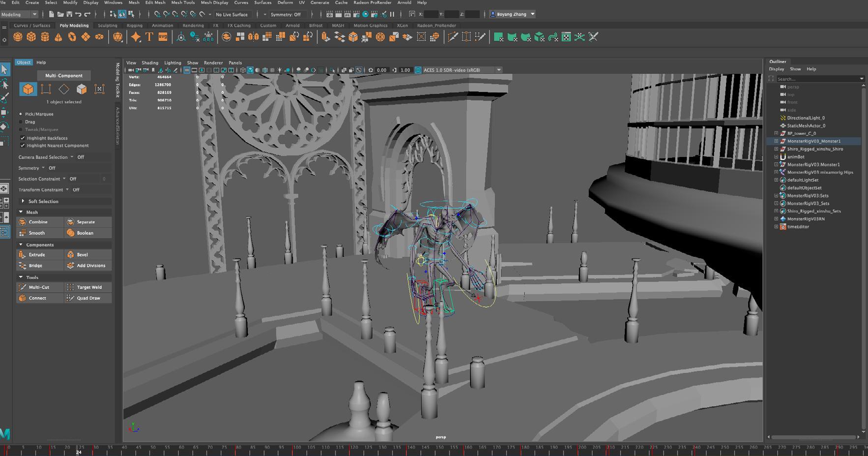Expand BP_tower_C_0 in the Outliner
Viewport: 868px width, 456px height.
pos(776,133)
